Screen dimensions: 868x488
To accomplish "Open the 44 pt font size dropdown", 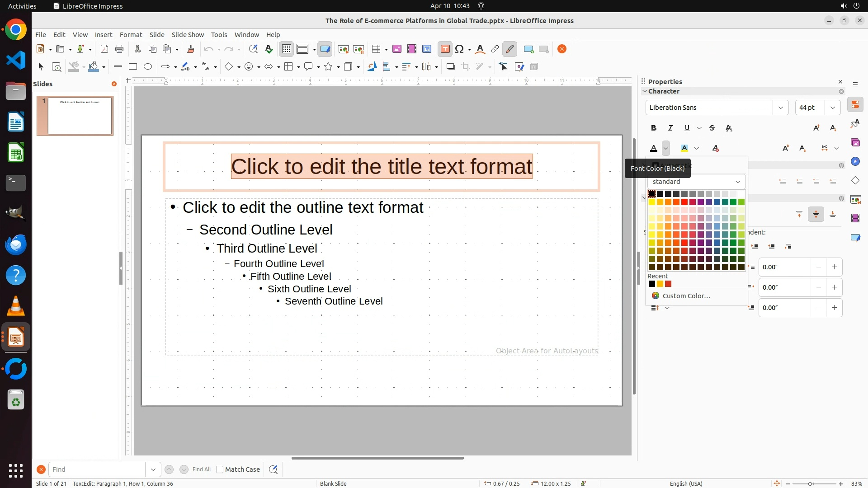I will click(833, 108).
